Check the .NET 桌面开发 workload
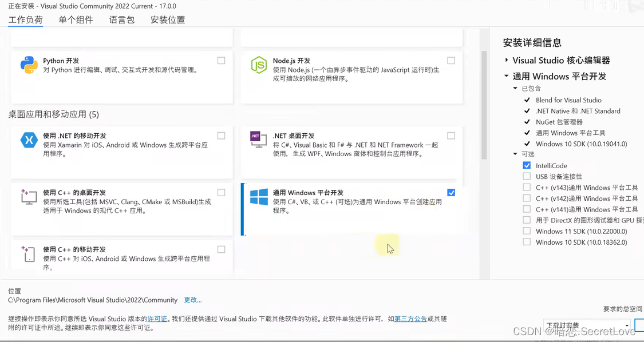The image size is (644, 342). pyautogui.click(x=451, y=136)
